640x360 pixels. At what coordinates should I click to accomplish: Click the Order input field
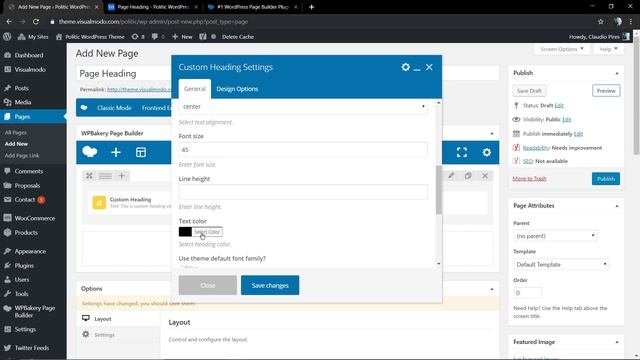coord(527,293)
